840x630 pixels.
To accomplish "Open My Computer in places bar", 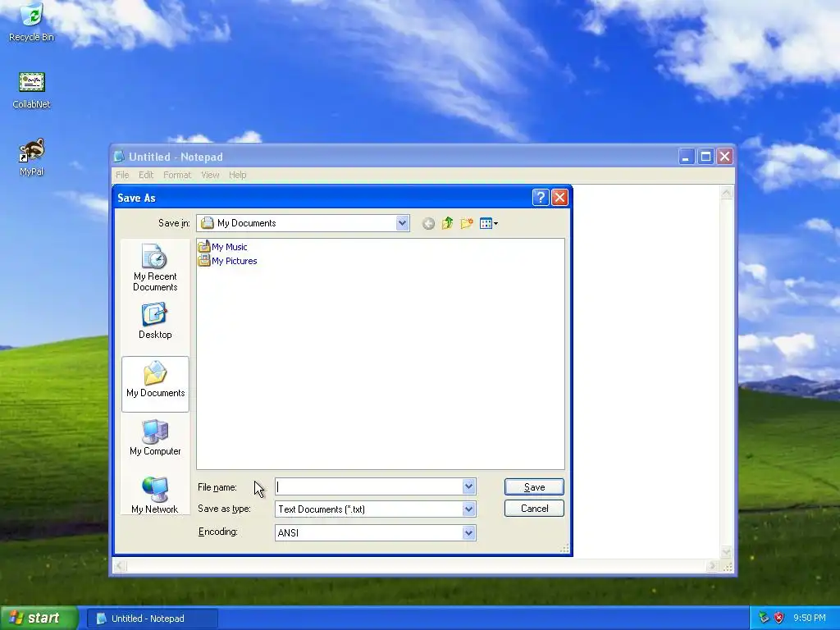I will tap(155, 438).
